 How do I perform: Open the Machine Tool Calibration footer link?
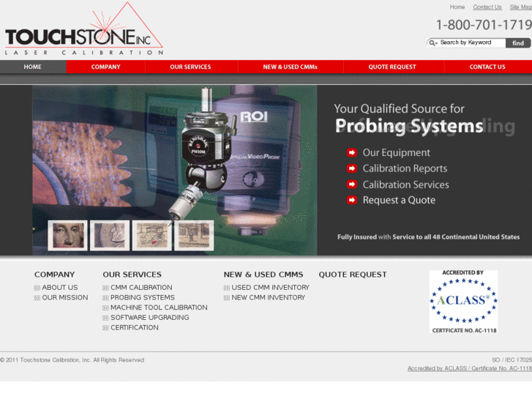click(159, 307)
